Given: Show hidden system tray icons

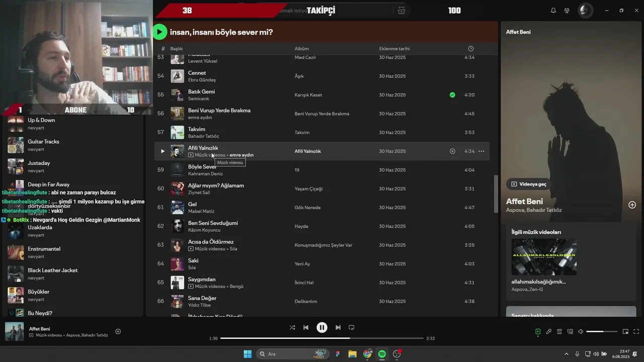Looking at the screenshot, I should (x=567, y=354).
